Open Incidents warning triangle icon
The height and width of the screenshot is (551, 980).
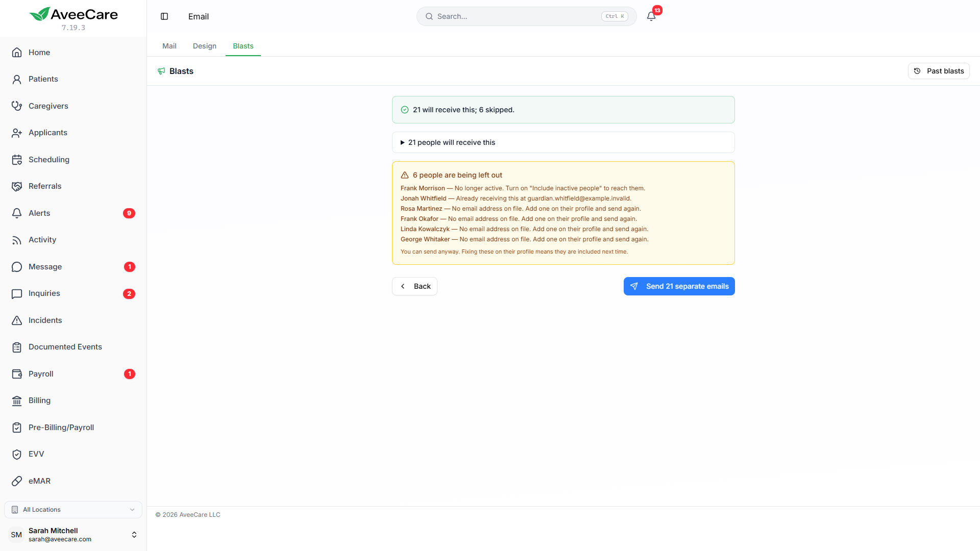17,320
